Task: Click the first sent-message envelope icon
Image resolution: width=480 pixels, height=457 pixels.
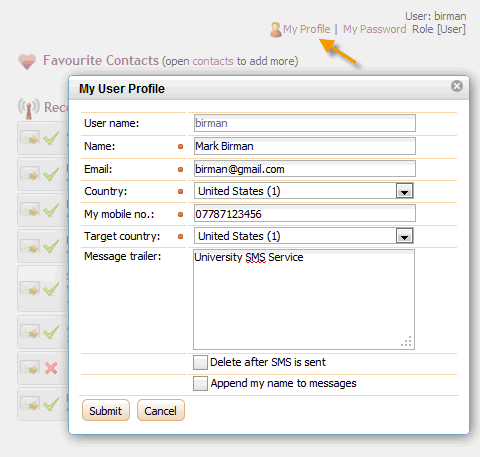Action: coord(30,138)
